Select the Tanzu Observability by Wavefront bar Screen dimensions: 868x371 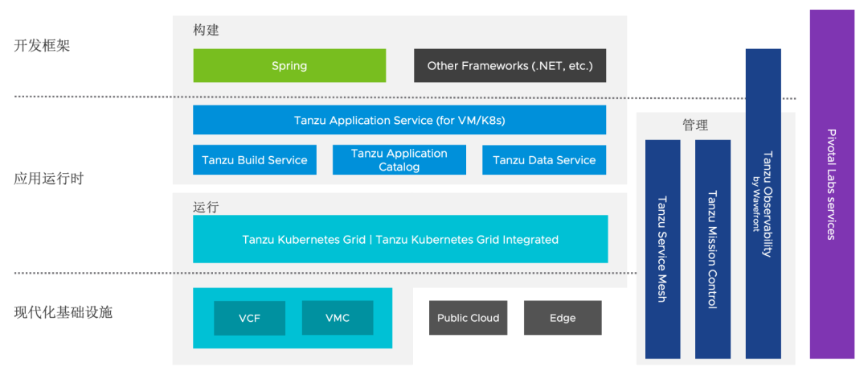[764, 204]
